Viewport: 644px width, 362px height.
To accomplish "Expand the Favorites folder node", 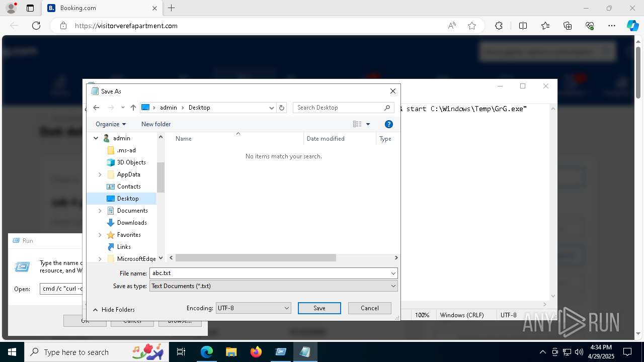I will [x=100, y=235].
